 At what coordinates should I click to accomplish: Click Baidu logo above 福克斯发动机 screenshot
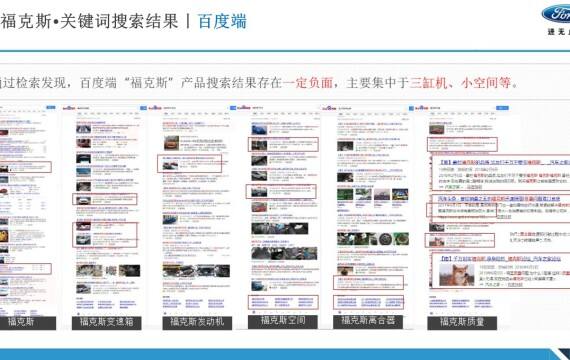point(155,108)
